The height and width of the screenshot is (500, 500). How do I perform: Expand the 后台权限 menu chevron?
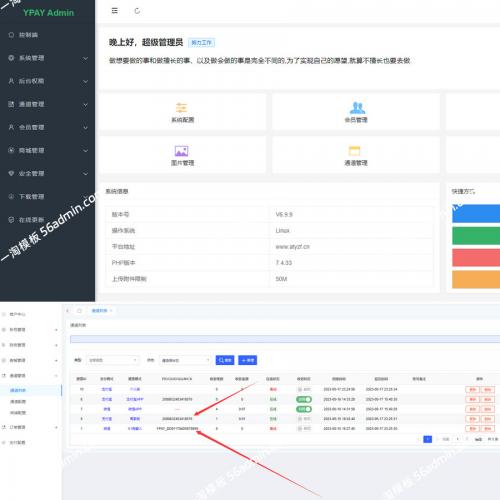[85, 81]
